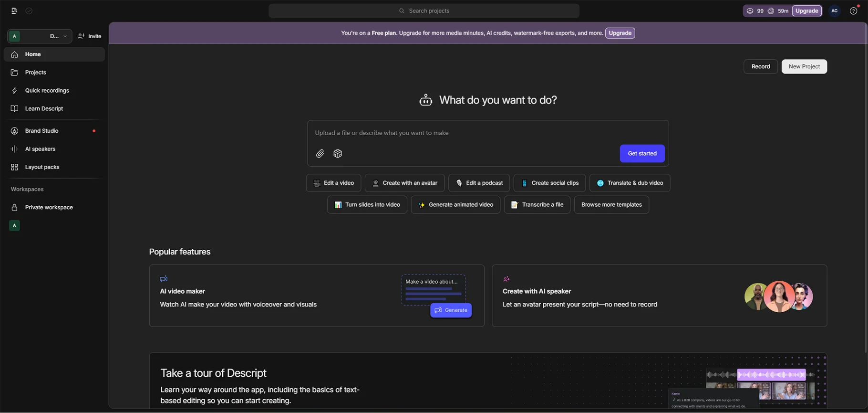The height and width of the screenshot is (413, 868).
Task: Choose Edit a podcast
Action: pos(479,183)
